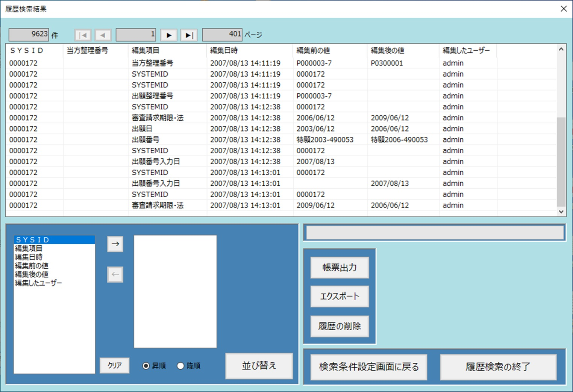Click the エクスポート button
573x392 pixels.
click(340, 297)
